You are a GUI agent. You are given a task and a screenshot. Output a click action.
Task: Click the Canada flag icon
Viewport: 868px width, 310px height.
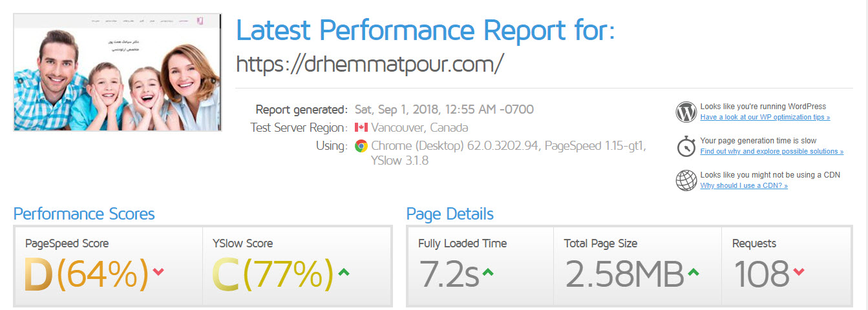[361, 128]
